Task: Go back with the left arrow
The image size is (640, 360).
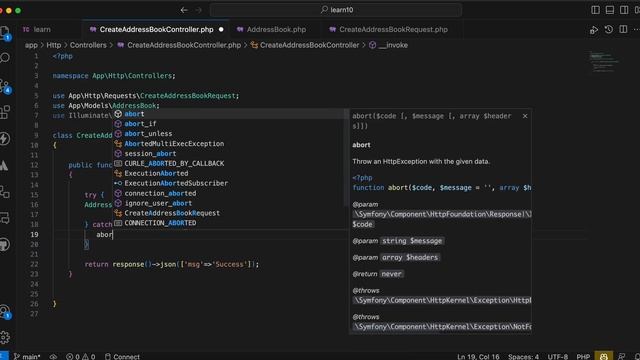Action: [x=184, y=10]
